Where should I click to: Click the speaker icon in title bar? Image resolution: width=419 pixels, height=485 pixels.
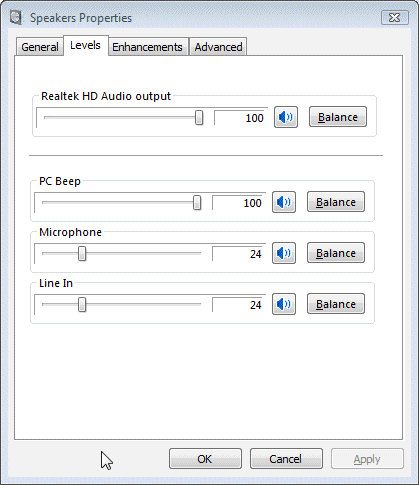click(16, 18)
